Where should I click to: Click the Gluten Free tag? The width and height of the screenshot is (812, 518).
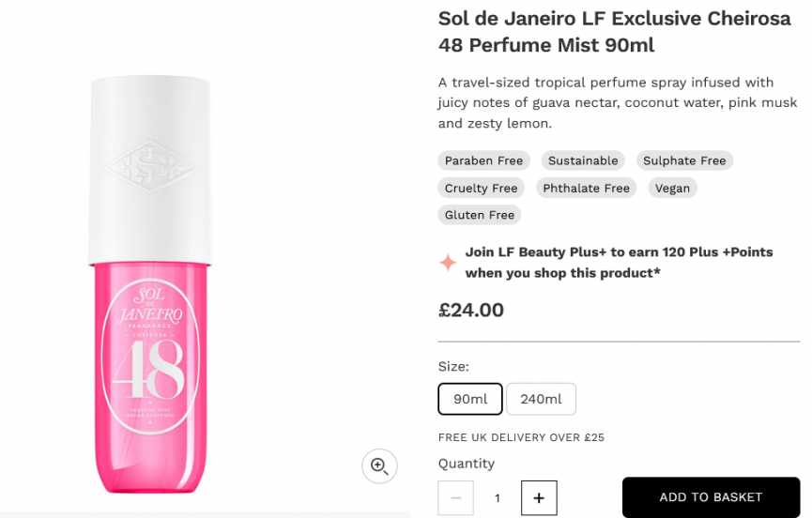pyautogui.click(x=480, y=215)
